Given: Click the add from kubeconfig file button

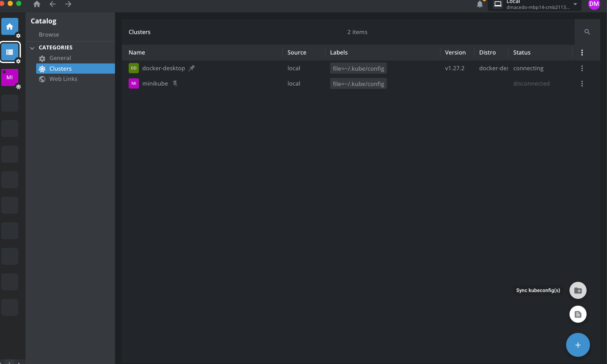Looking at the screenshot, I should tap(578, 315).
